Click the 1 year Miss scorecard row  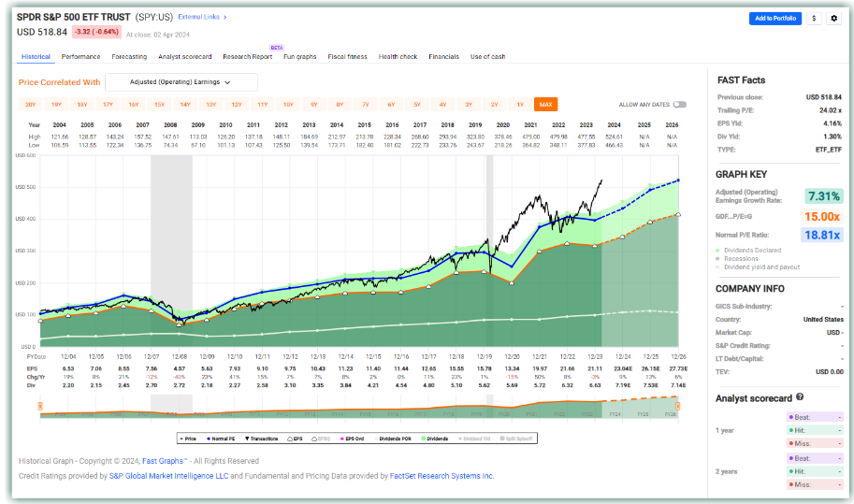(816, 443)
